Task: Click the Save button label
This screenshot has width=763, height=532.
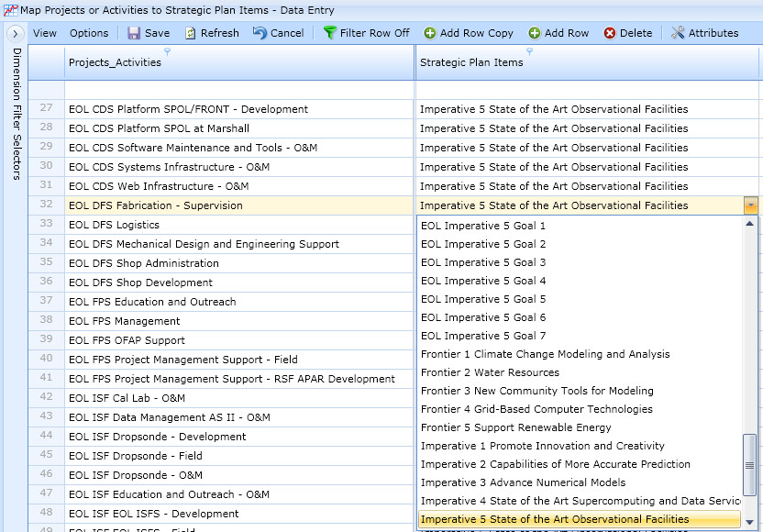Action: pos(157,33)
